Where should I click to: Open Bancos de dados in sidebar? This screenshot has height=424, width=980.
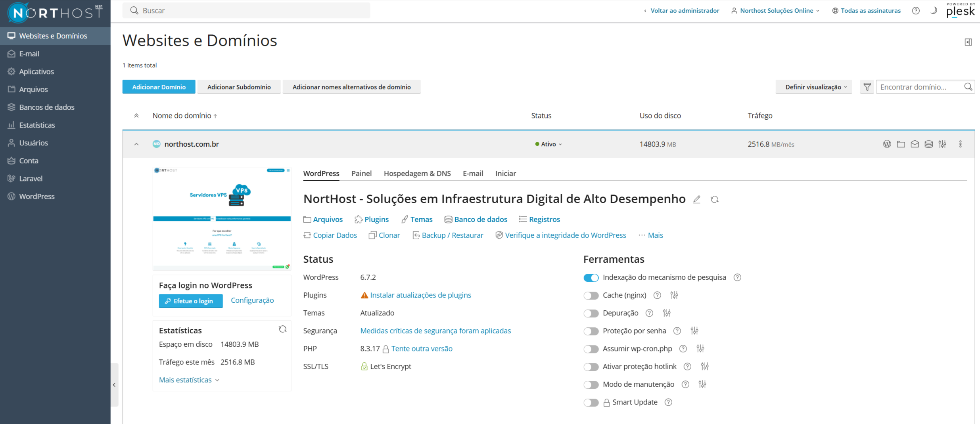[x=55, y=107]
